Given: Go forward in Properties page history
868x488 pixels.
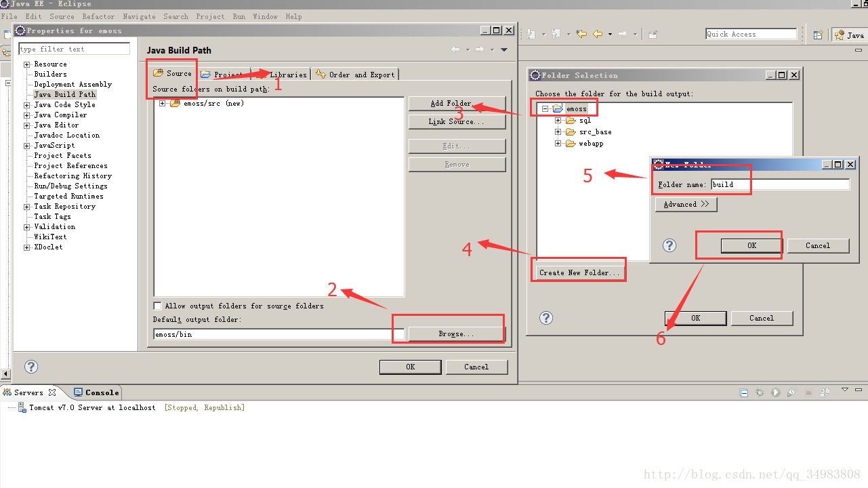Looking at the screenshot, I should (x=479, y=49).
